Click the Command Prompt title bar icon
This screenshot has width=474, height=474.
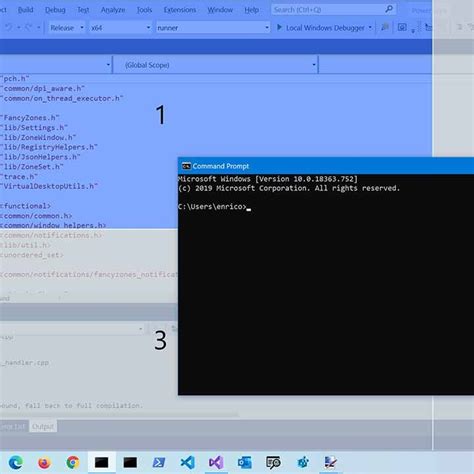[x=186, y=166]
